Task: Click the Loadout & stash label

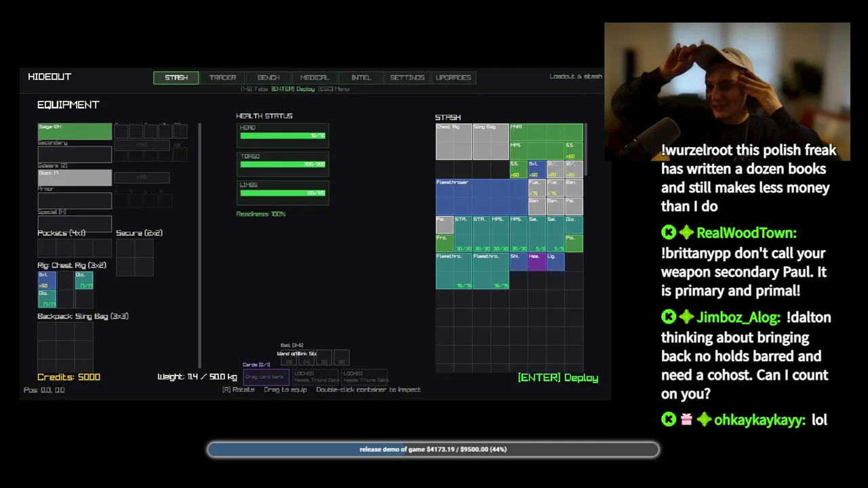Action: pyautogui.click(x=575, y=77)
